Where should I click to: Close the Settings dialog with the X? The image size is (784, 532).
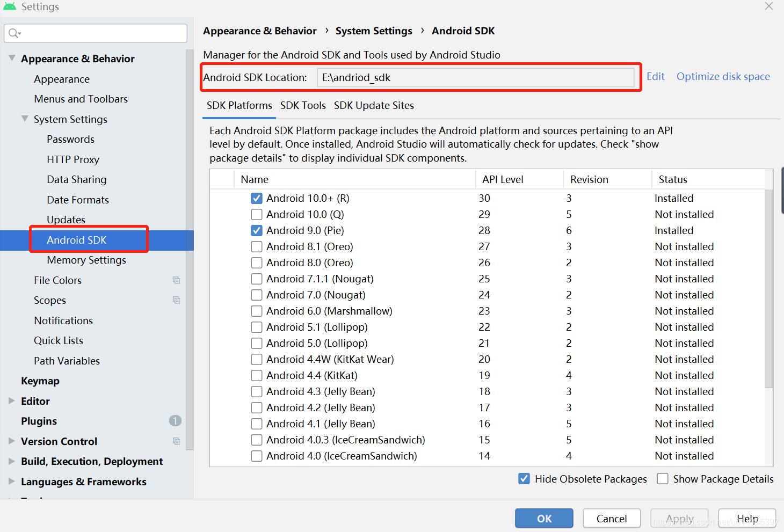tap(769, 6)
